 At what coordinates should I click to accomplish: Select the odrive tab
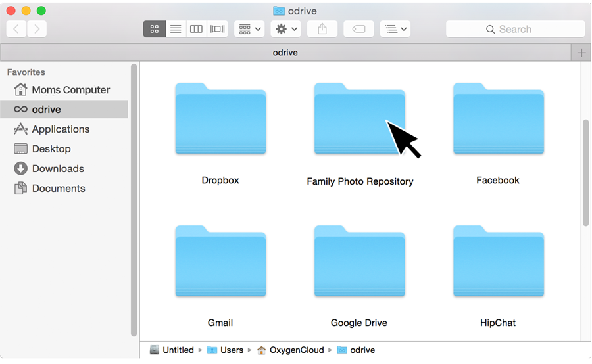285,53
